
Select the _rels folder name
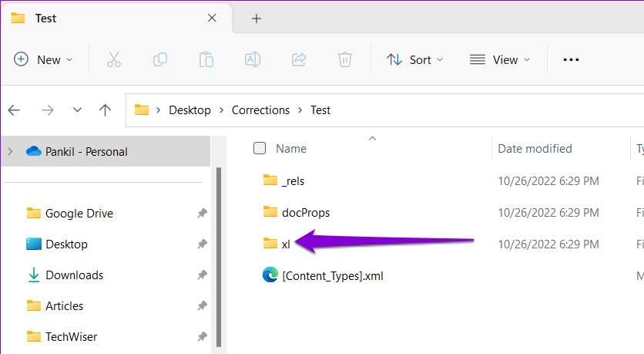point(293,181)
